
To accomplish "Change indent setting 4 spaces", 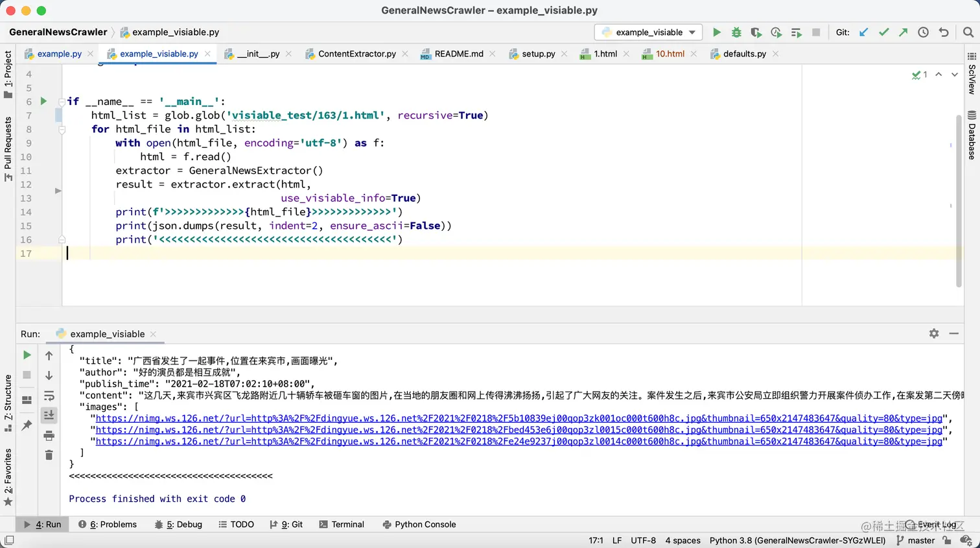I will click(x=682, y=540).
